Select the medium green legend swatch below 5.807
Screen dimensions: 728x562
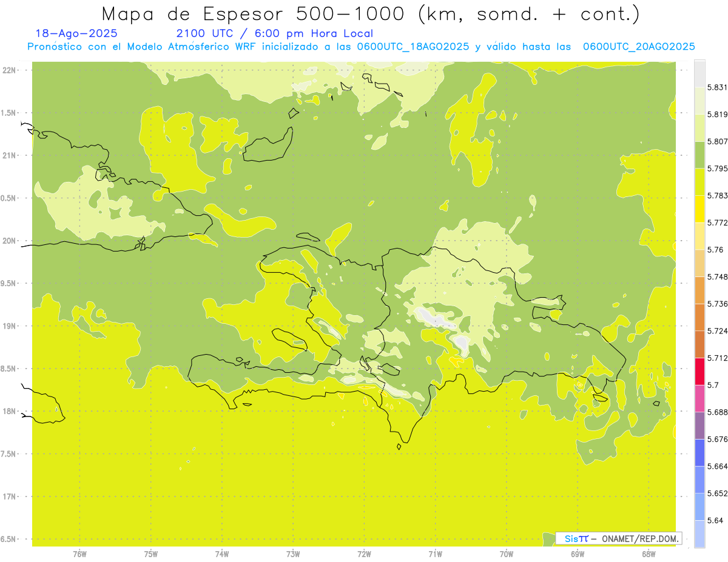(x=699, y=155)
